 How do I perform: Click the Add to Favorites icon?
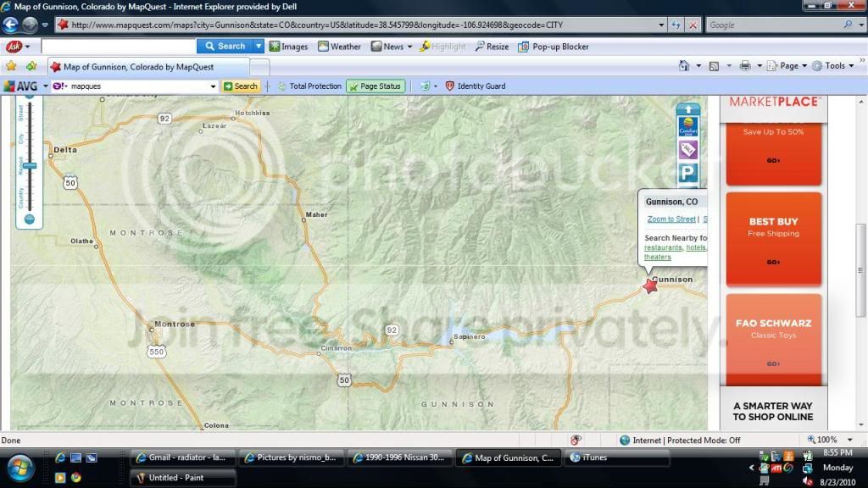(x=31, y=66)
